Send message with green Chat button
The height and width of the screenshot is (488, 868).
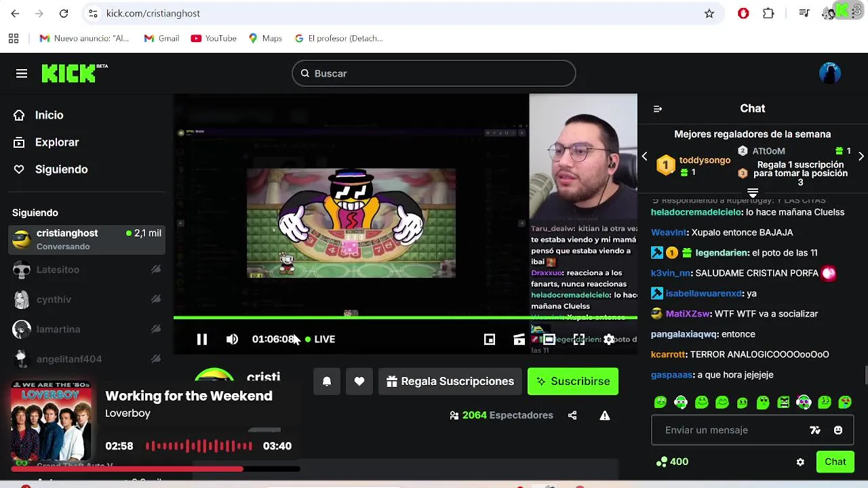tap(835, 462)
